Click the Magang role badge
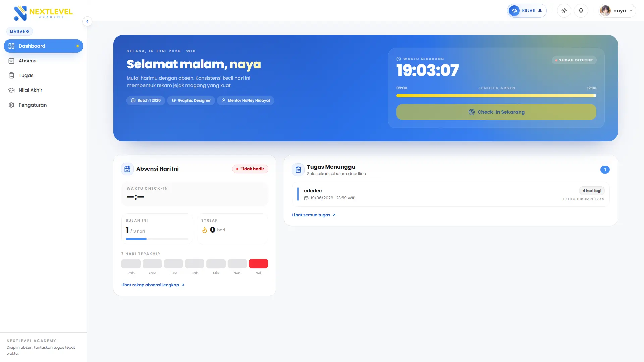The width and height of the screenshot is (644, 362). 19,32
